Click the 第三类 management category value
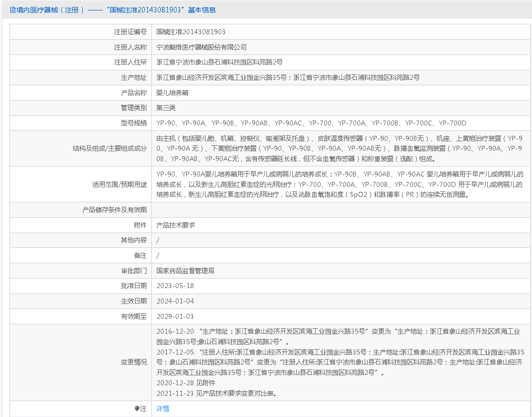 (166, 108)
